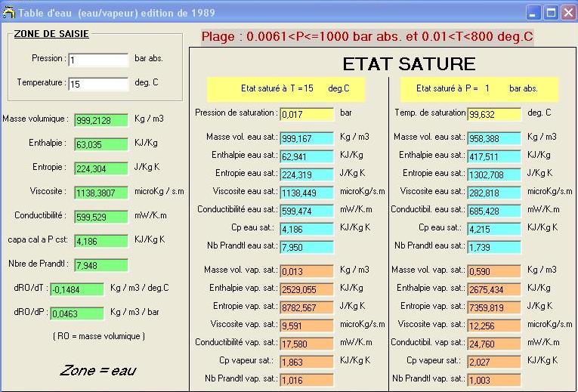Select saturated water density 999,167 at T=15

click(x=307, y=138)
